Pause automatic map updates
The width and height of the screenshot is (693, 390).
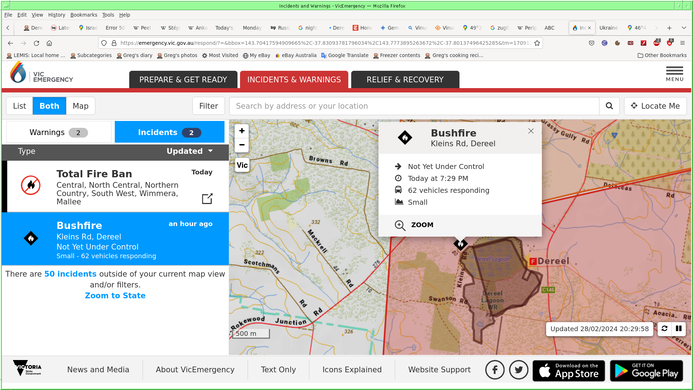click(678, 329)
